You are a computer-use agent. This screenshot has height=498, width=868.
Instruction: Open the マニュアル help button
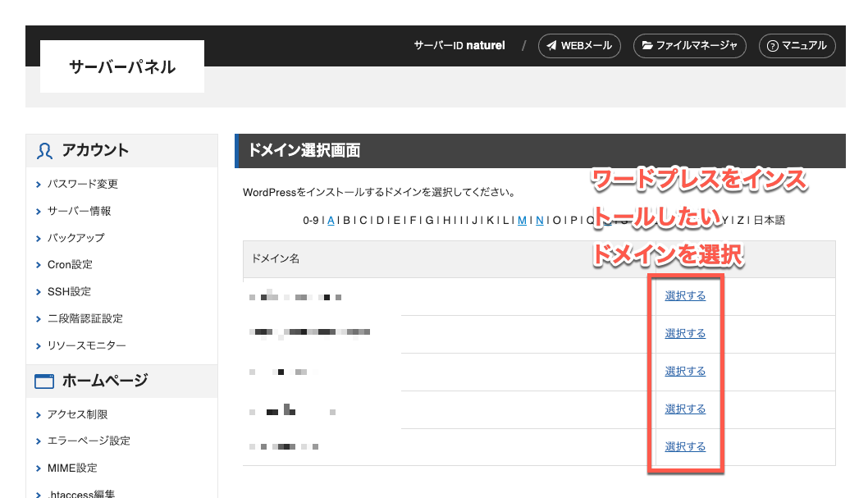tap(797, 46)
